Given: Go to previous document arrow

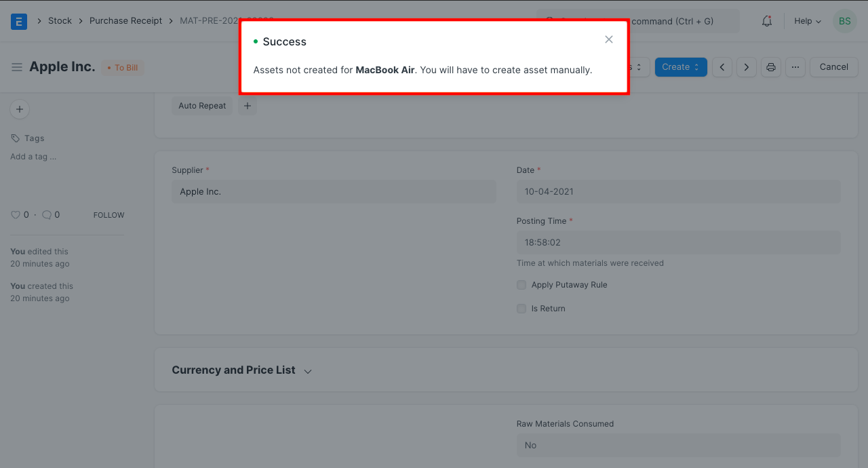Looking at the screenshot, I should [x=722, y=67].
